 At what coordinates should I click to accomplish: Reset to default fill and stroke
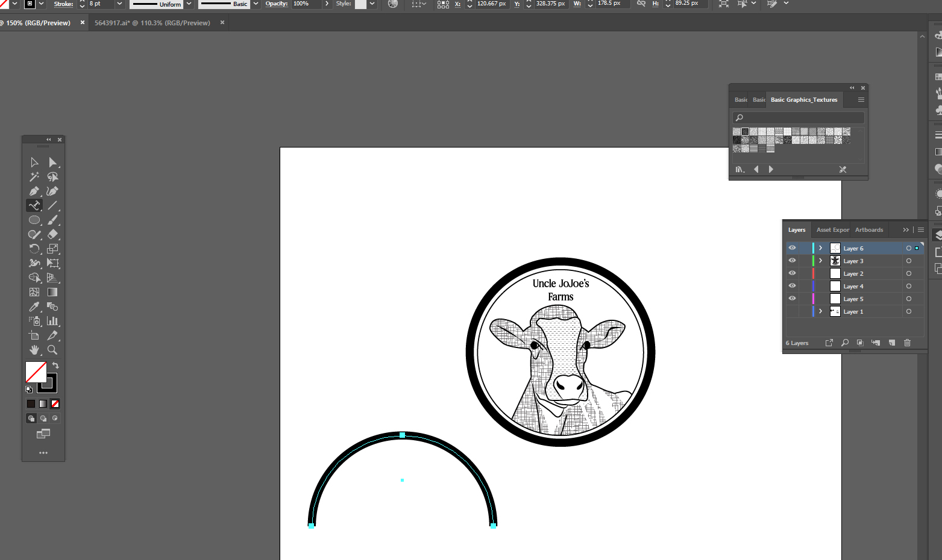pyautogui.click(x=29, y=390)
